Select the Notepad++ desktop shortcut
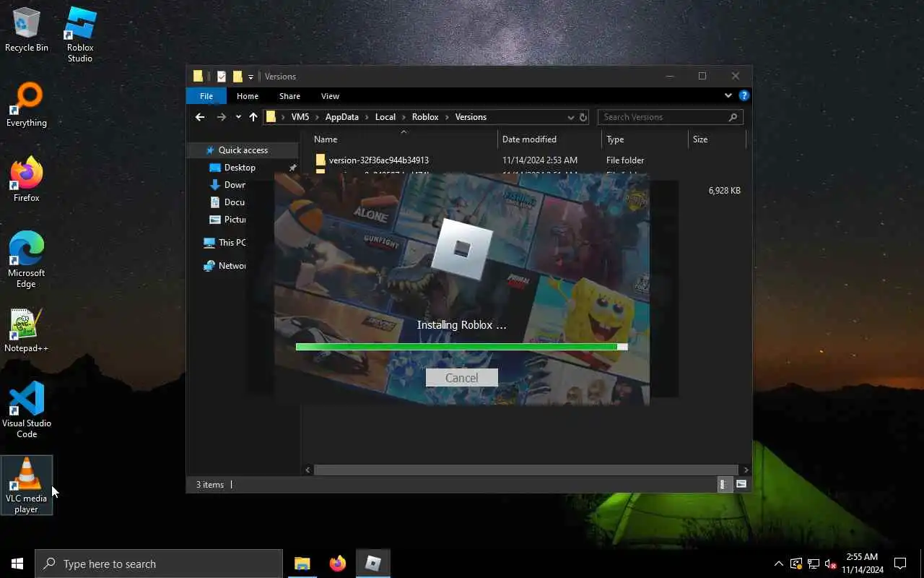 pos(27,331)
